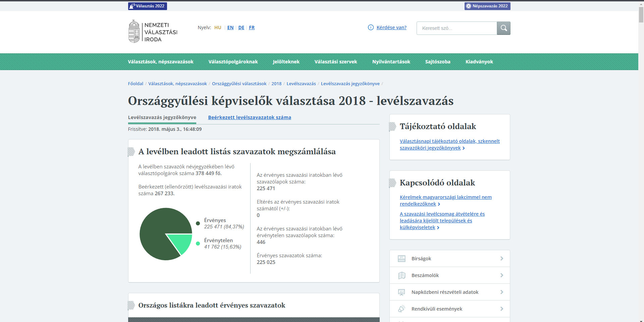This screenshot has height=322, width=644.
Task: Click the Érvényes szavazatok száma 225 025 value
Action: point(266,262)
